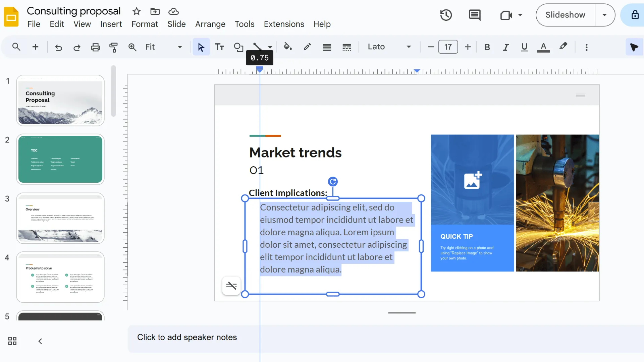This screenshot has height=362, width=644.
Task: Open the Help menu
Action: 322,24
